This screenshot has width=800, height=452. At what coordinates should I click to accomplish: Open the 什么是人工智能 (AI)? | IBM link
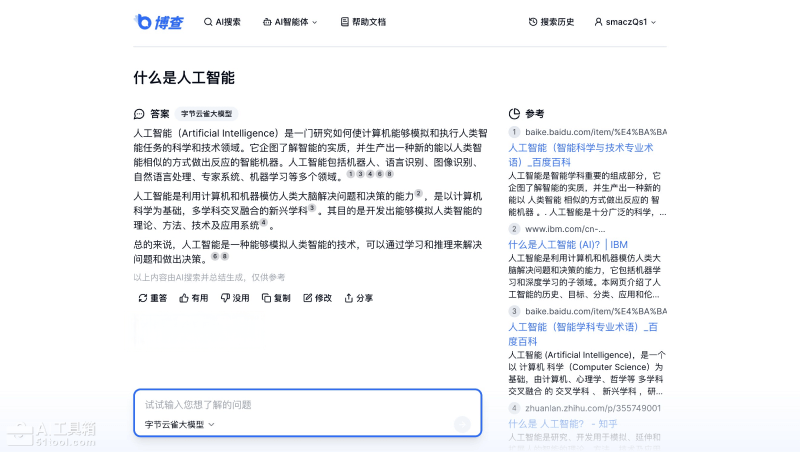[567, 244]
